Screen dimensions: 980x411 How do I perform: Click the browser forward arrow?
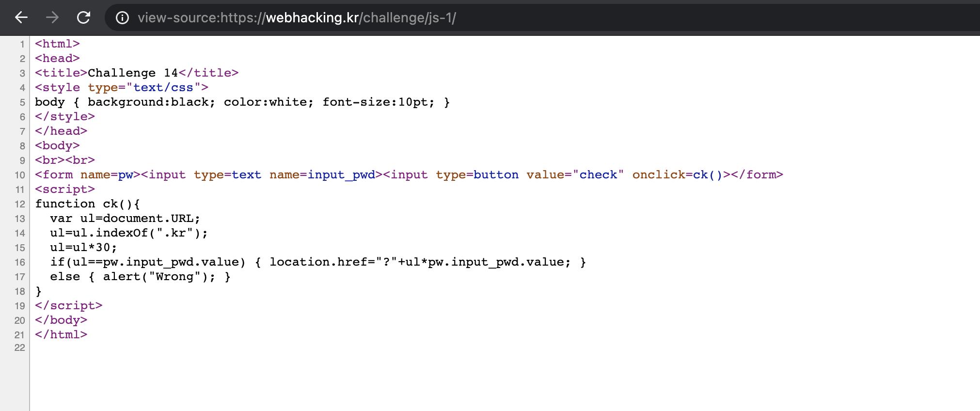(52, 18)
